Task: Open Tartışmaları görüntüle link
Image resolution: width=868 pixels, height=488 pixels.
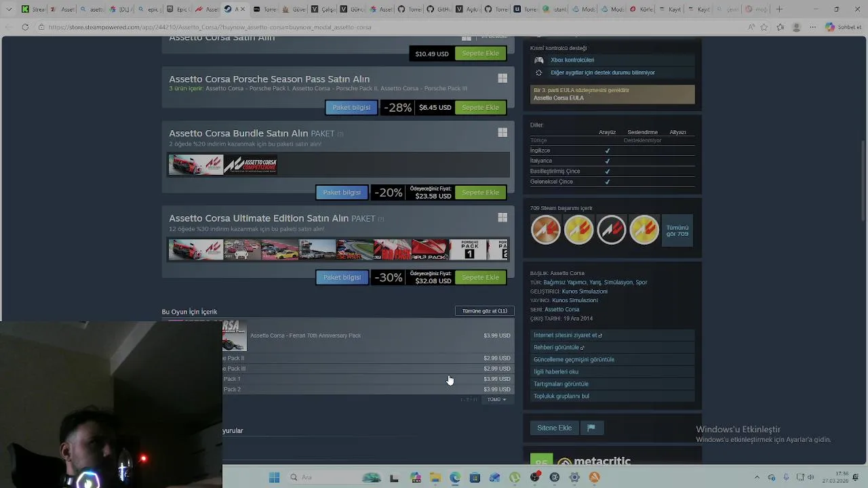Action: point(612,384)
